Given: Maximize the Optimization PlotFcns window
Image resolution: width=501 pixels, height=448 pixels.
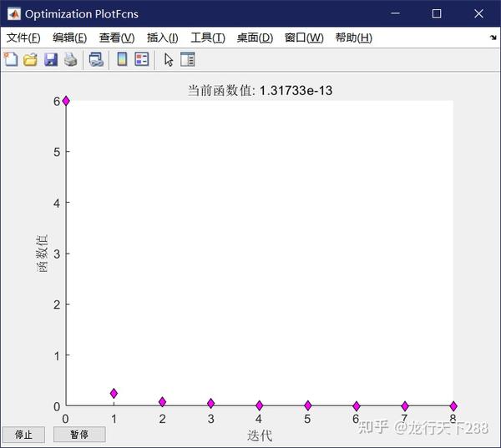Looking at the screenshot, I should (x=437, y=13).
